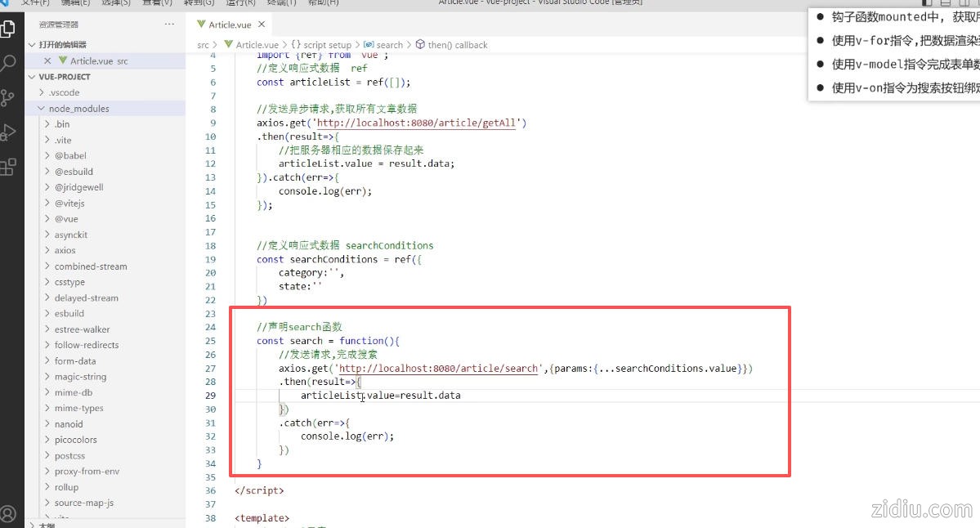Open the Run and Debug view

(x=8, y=132)
